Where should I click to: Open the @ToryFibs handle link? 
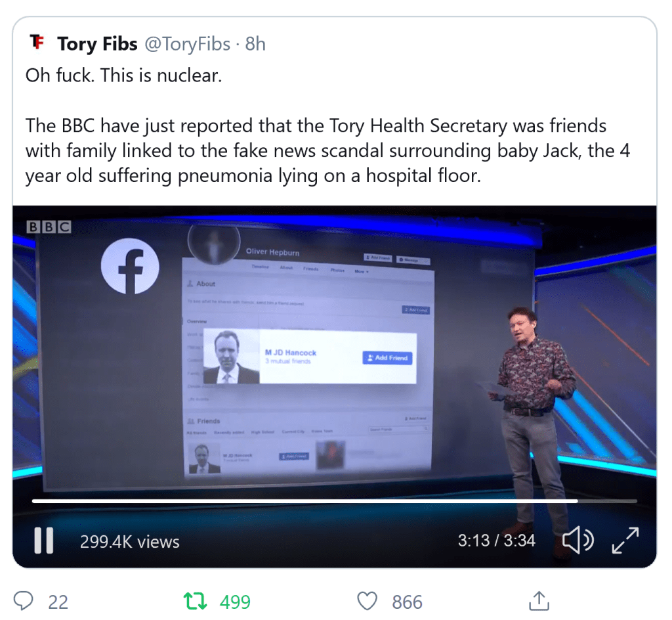tap(187, 44)
